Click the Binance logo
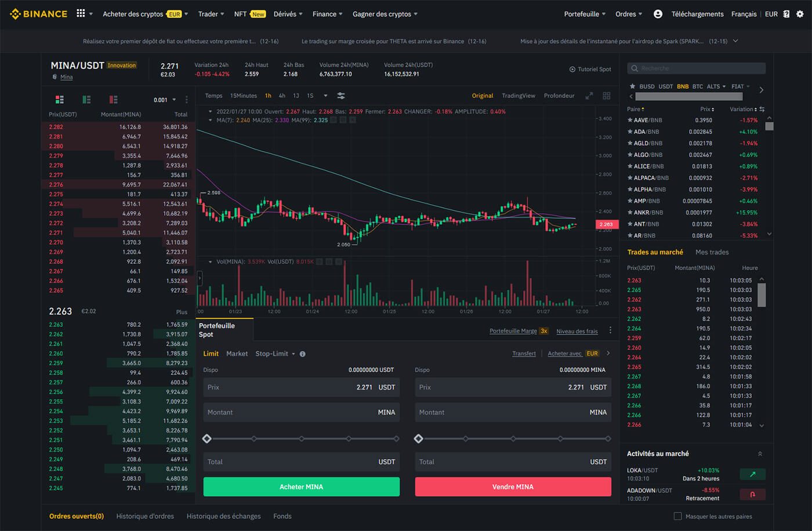The width and height of the screenshot is (812, 531). [38, 14]
